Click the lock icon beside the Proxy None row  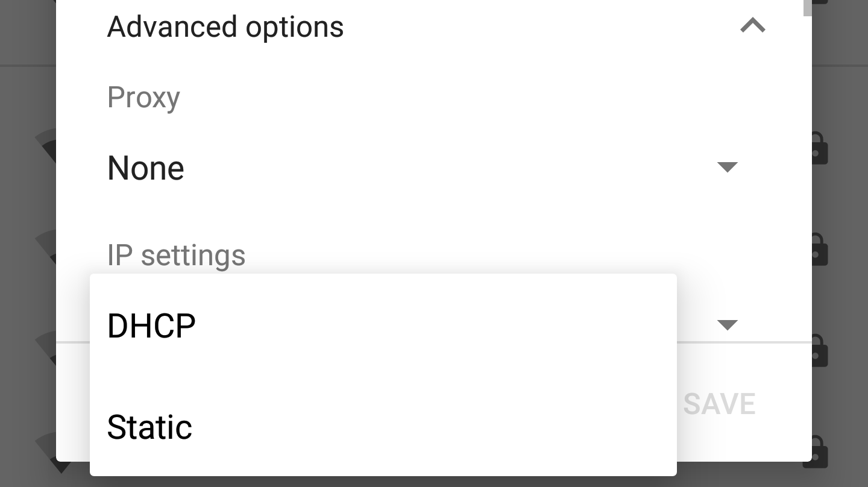tap(820, 148)
